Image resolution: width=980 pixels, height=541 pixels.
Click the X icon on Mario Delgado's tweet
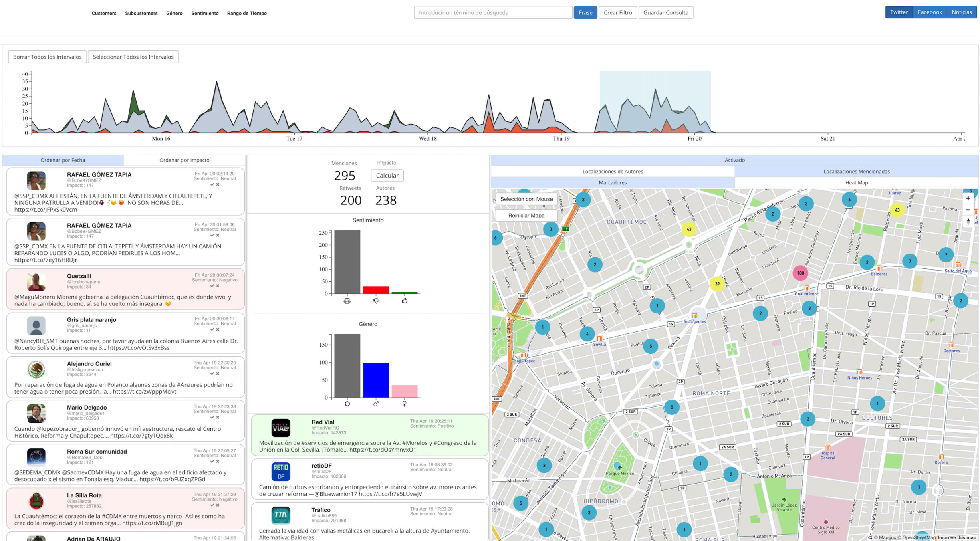(x=218, y=418)
